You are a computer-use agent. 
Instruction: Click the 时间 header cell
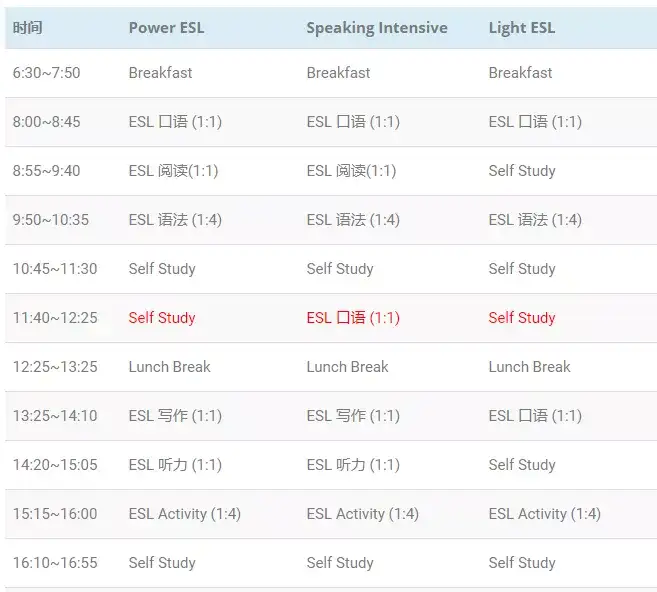click(27, 28)
